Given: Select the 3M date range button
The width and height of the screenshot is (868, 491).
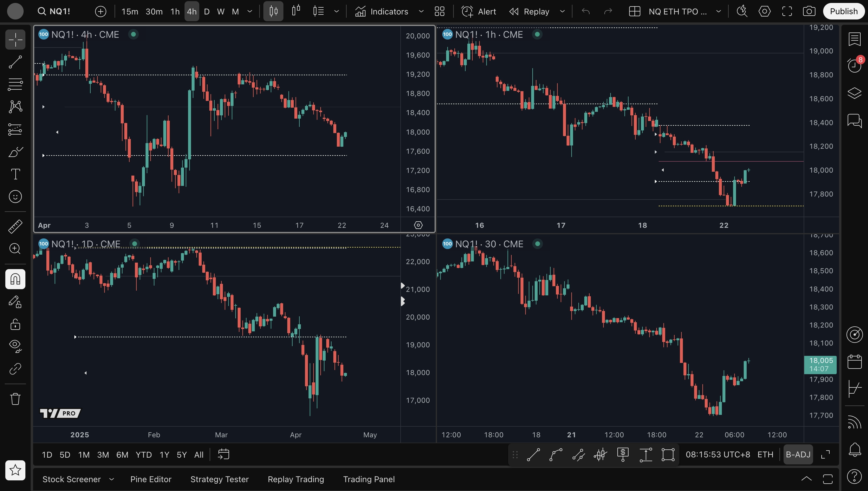Looking at the screenshot, I should [103, 455].
